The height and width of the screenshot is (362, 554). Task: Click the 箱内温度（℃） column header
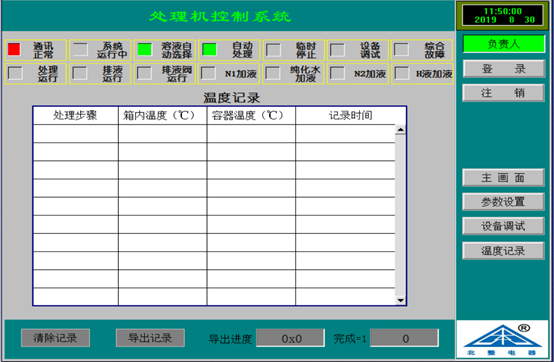coord(163,115)
